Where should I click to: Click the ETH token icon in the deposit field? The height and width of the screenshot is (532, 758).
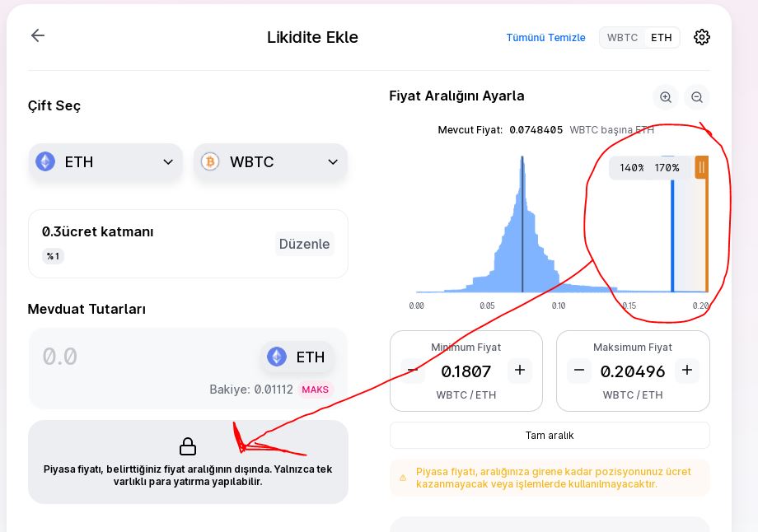[x=277, y=357]
